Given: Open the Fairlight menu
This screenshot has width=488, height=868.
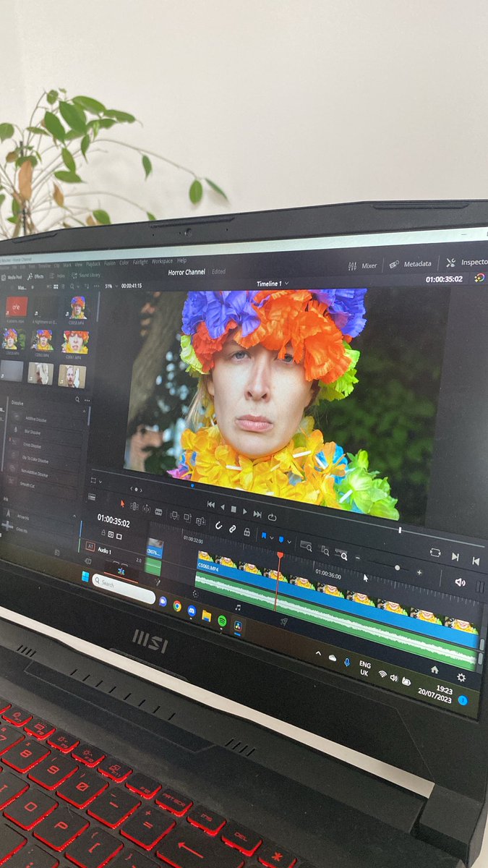Looking at the screenshot, I should tap(140, 262).
